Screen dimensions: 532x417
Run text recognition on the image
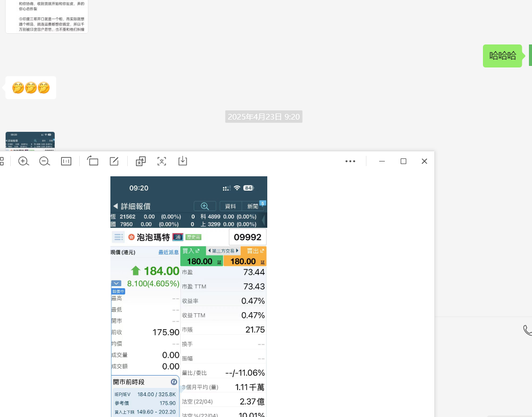[162, 160]
